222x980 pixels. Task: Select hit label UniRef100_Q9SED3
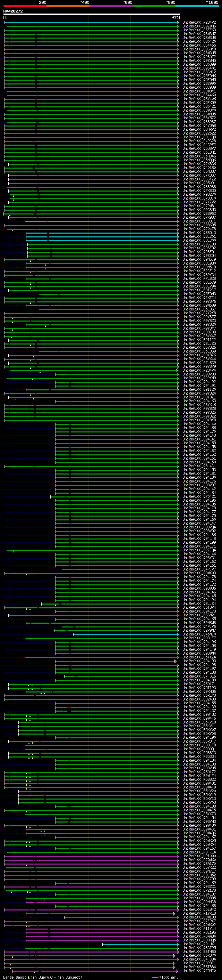199,244
